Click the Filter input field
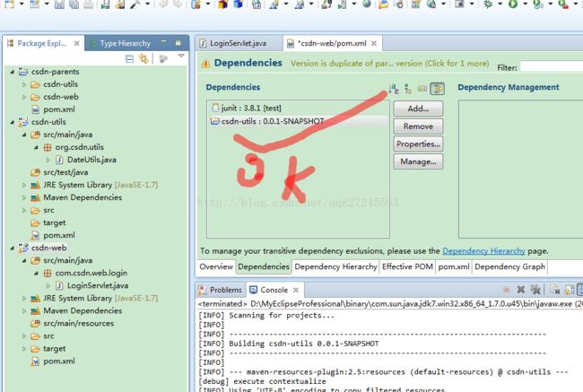Screen dimensions: 583x392 click(552, 67)
